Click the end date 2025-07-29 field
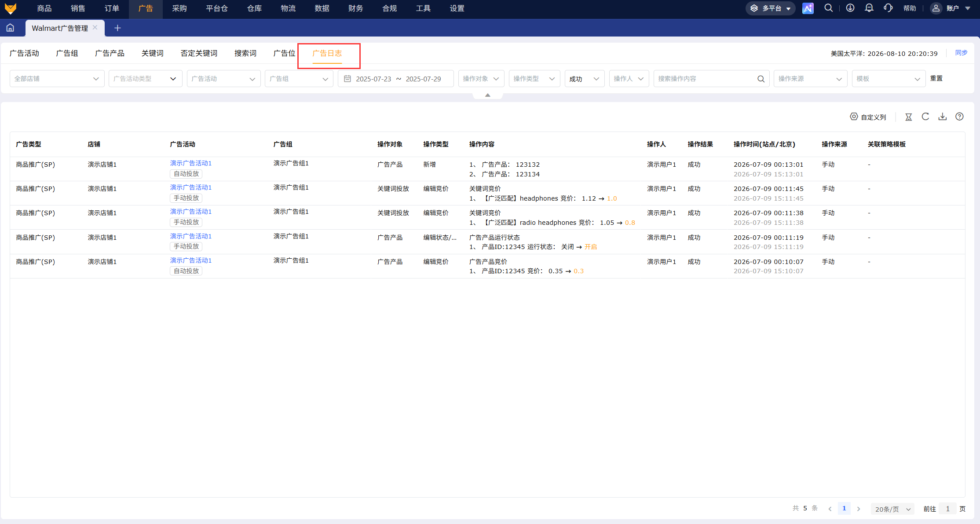Image resolution: width=980 pixels, height=524 pixels. 423,79
